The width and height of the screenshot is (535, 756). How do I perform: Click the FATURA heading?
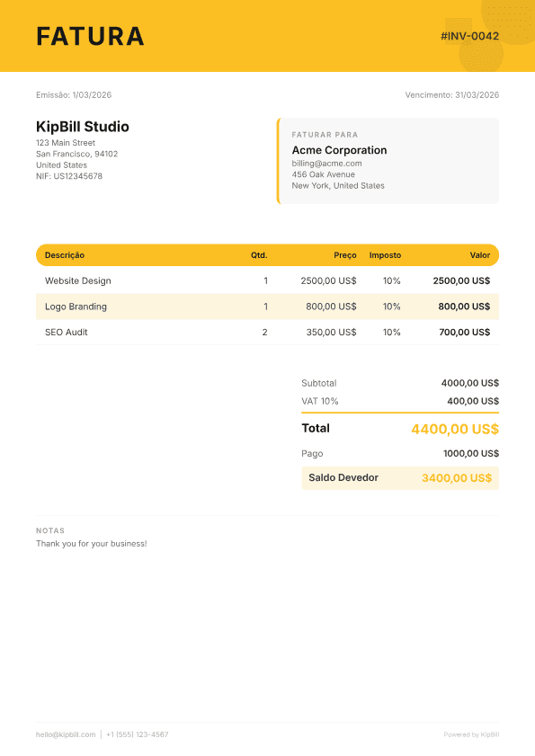point(90,36)
